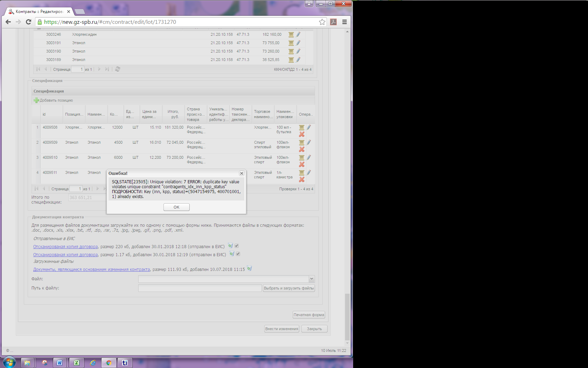Click the Итого по спецификации value field
This screenshot has width=588, height=368.
[88, 198]
